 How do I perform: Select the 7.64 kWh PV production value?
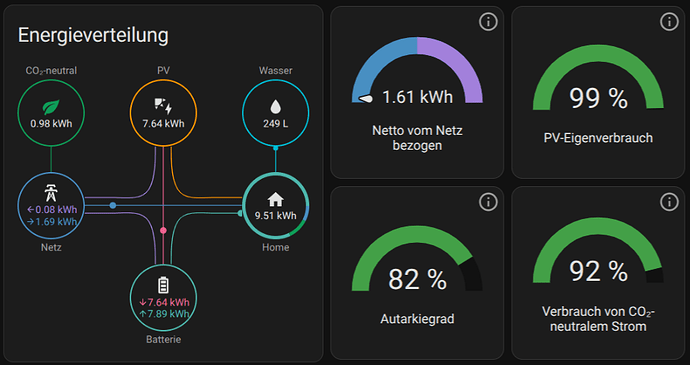(163, 124)
